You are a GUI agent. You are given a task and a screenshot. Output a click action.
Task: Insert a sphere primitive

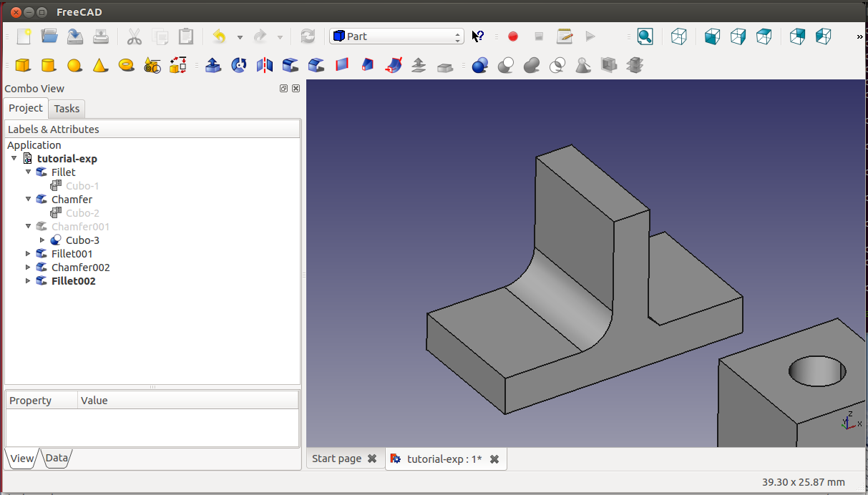tap(74, 66)
